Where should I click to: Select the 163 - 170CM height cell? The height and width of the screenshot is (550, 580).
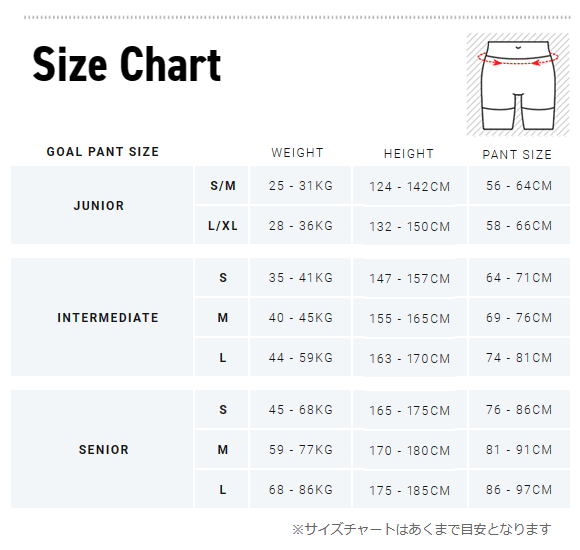[410, 358]
